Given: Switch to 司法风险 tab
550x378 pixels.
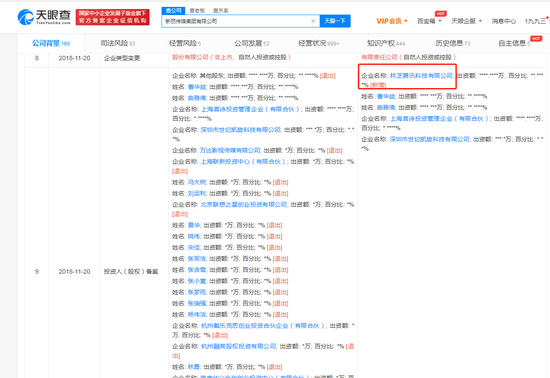Looking at the screenshot, I should [x=118, y=43].
